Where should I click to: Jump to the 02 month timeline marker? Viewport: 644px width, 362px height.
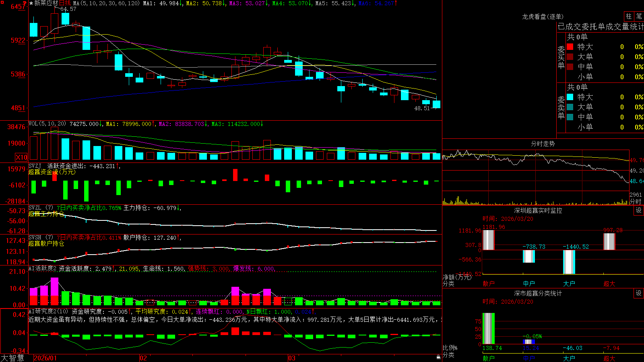(143, 358)
